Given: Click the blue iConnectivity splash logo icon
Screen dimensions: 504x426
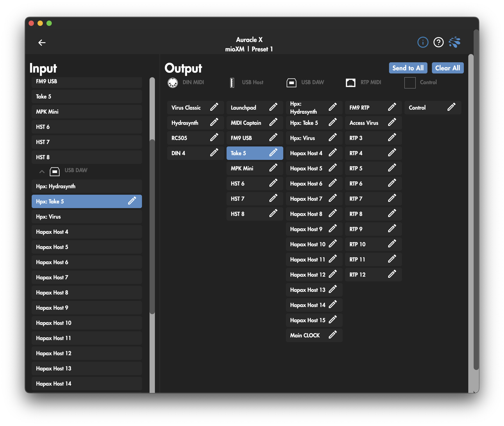Looking at the screenshot, I should 454,42.
